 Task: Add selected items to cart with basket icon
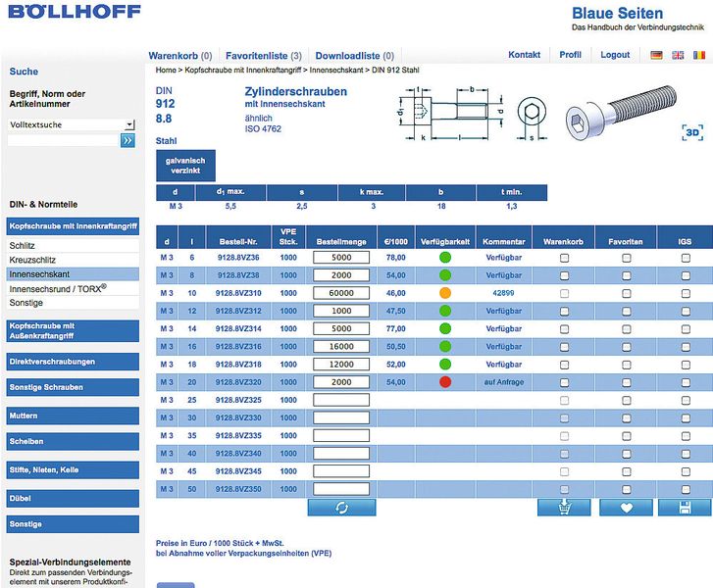564,508
